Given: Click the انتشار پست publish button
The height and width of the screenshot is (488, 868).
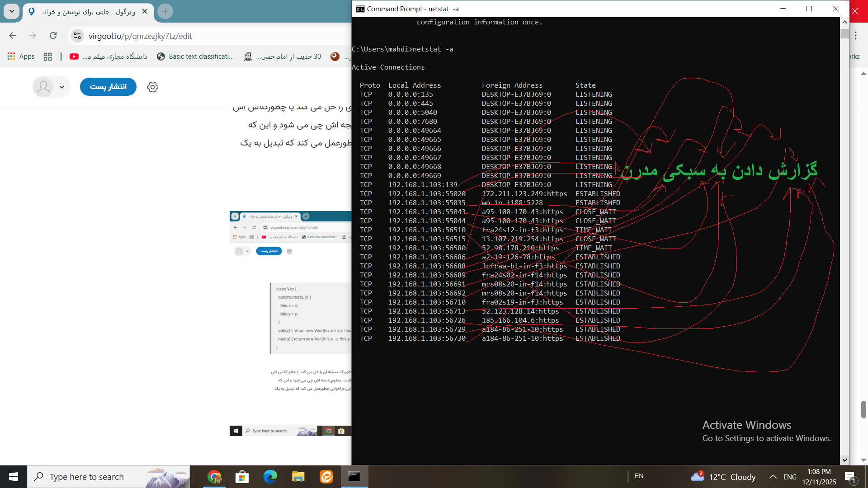Looking at the screenshot, I should tap(108, 87).
